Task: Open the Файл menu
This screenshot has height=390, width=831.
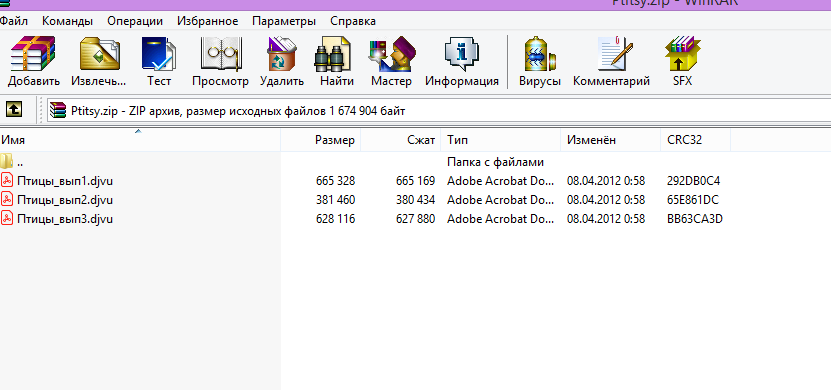Action: coord(14,21)
